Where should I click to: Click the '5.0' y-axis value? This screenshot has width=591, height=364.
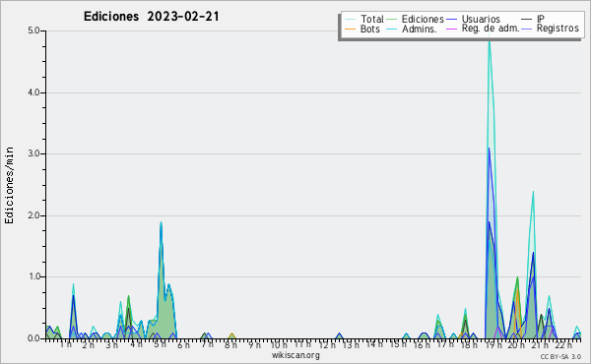coord(33,30)
